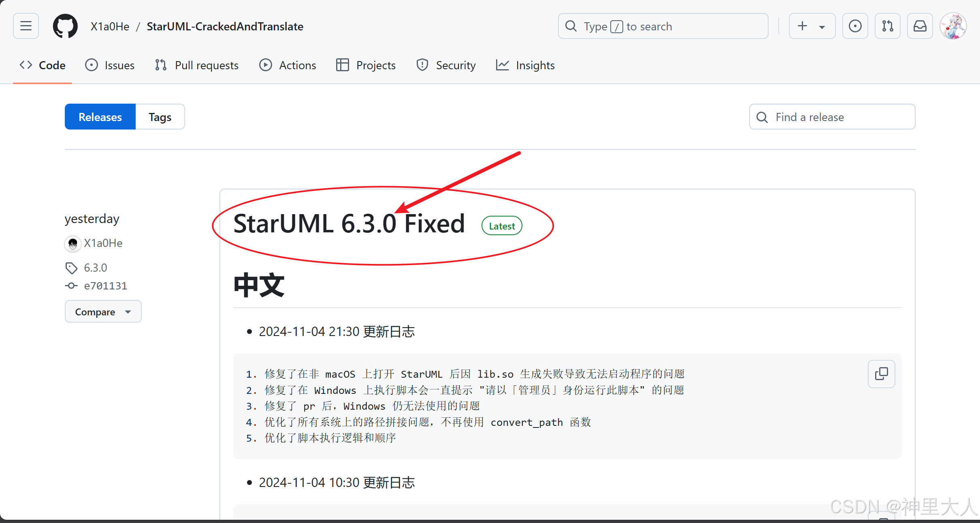
Task: Open the StarUML 6.3.0 Fixed release link
Action: pyautogui.click(x=349, y=224)
